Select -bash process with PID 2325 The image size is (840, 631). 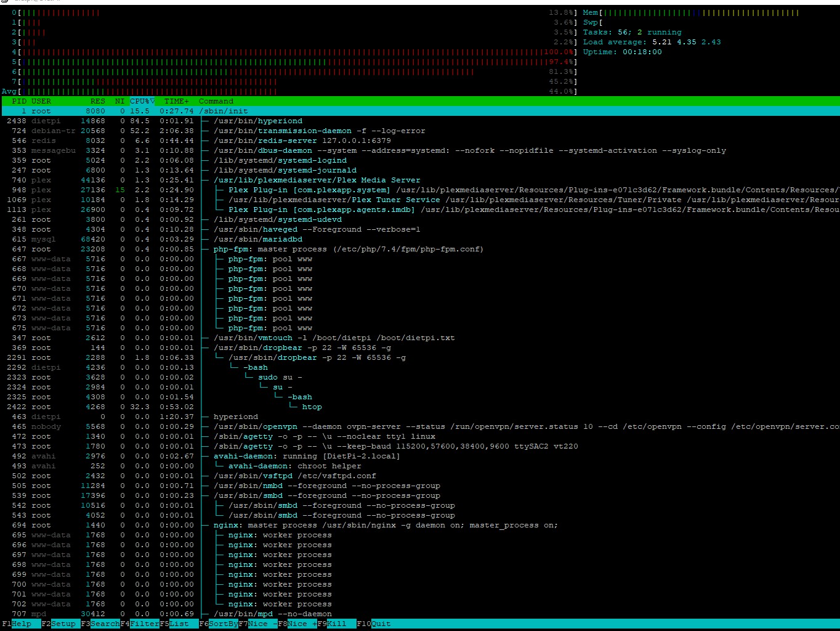420,397
